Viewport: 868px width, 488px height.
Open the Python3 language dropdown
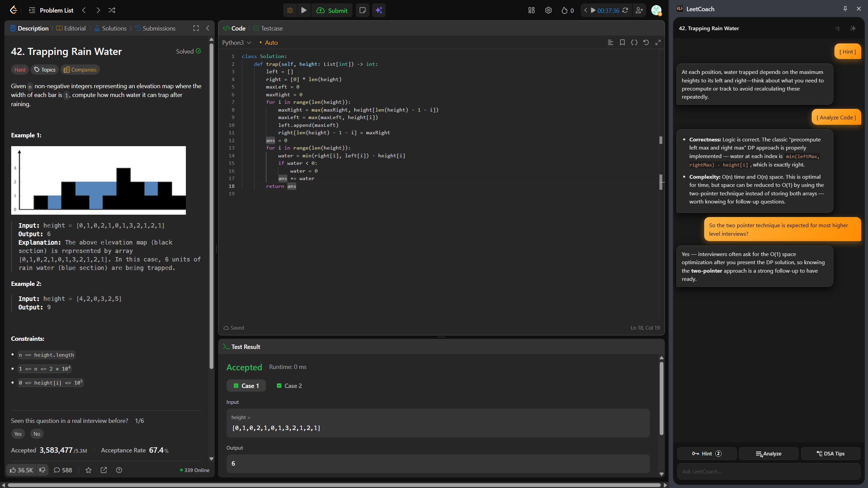(236, 42)
